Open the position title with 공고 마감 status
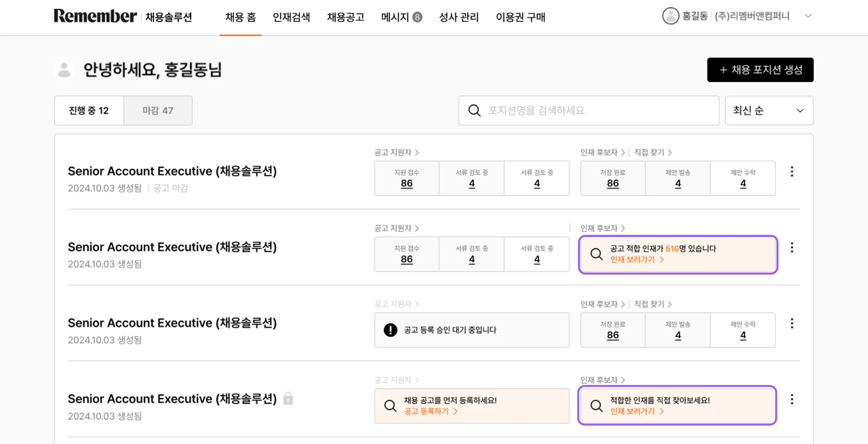868x444 pixels. point(172,171)
